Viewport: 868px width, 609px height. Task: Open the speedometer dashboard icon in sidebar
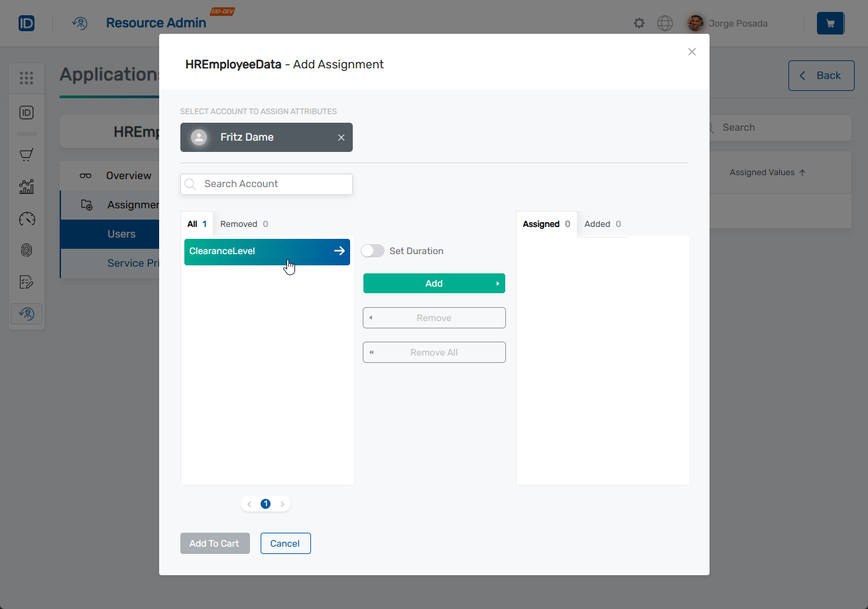27,219
